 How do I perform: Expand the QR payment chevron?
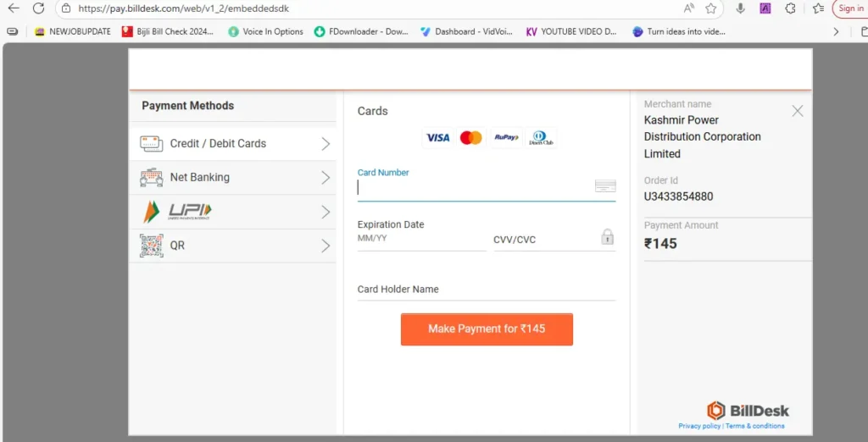(x=325, y=246)
